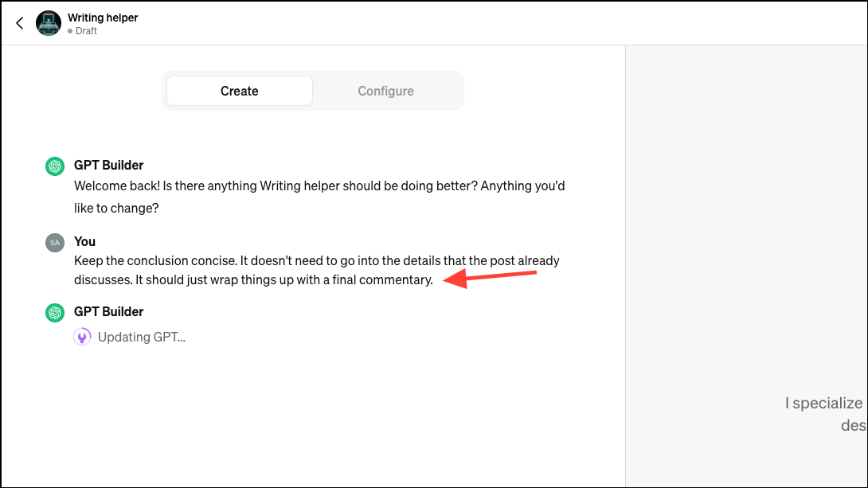This screenshot has height=488, width=868.
Task: Click your message about the concise conclusion
Action: click(x=315, y=271)
